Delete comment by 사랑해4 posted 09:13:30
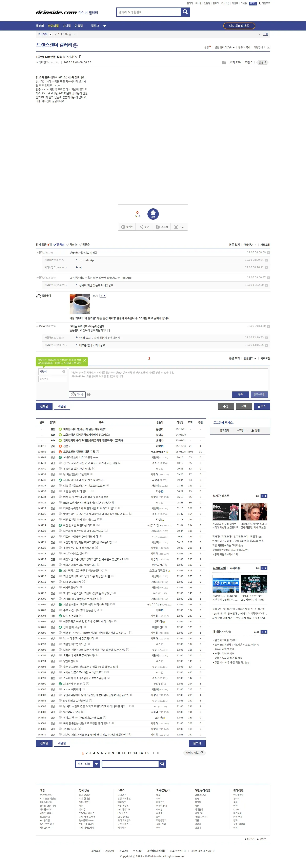The width and height of the screenshot is (306, 868). pyautogui.click(x=268, y=326)
